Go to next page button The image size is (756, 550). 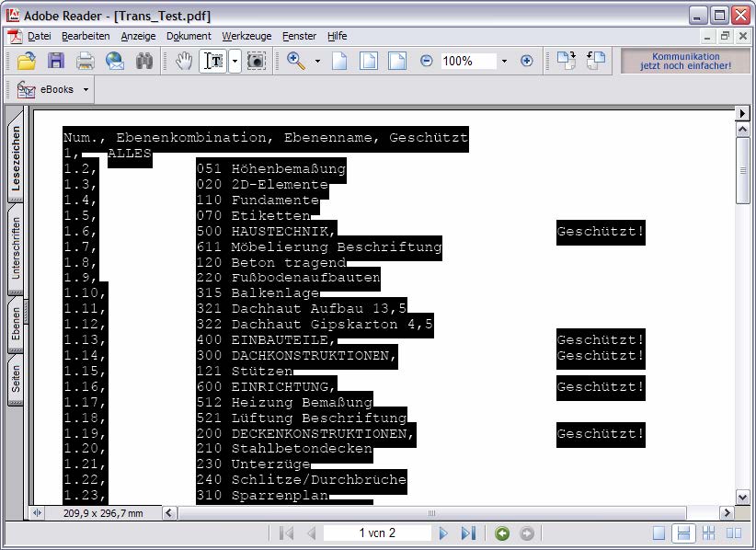443,533
